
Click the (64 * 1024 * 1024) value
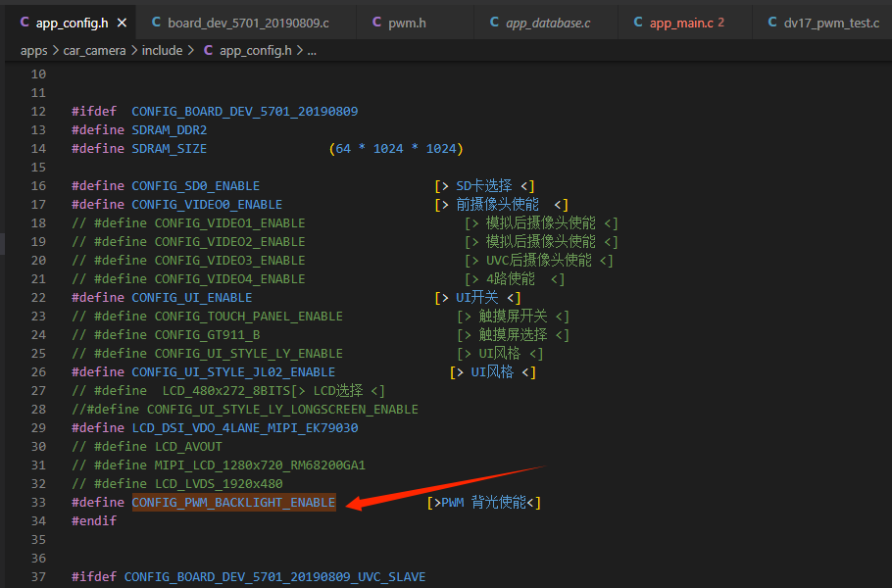pos(396,148)
